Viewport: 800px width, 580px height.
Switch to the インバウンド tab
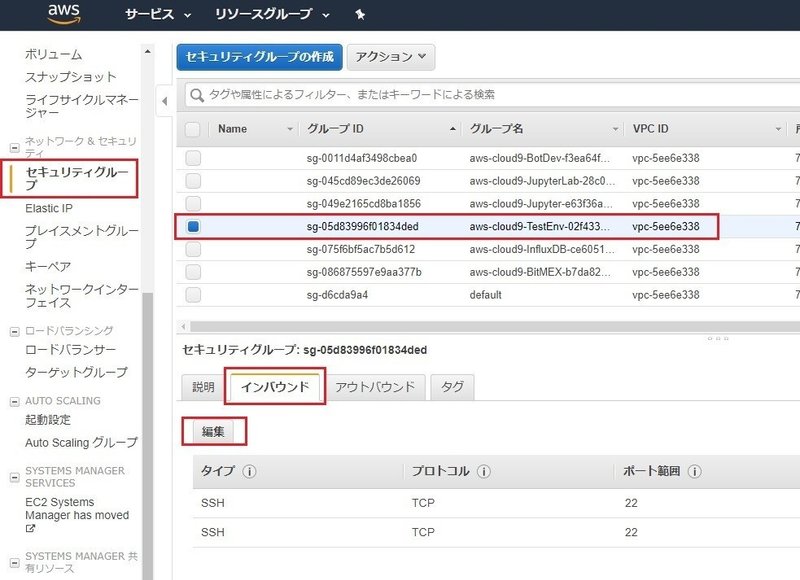[x=275, y=387]
